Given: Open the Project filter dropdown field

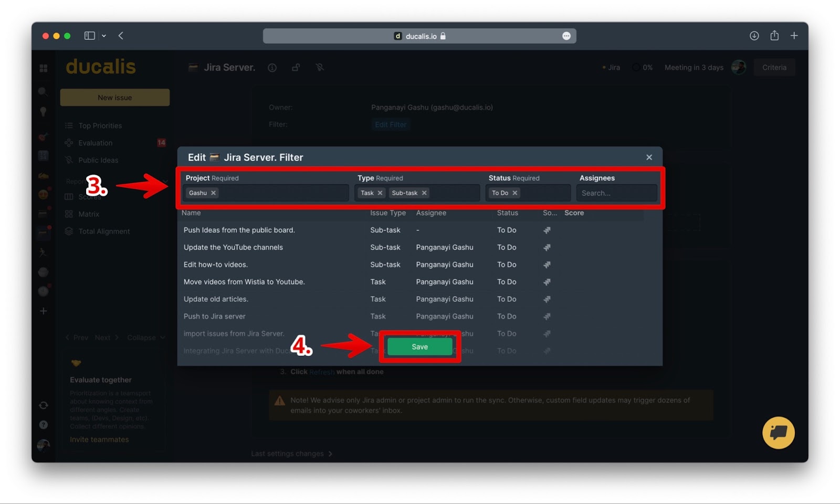Looking at the screenshot, I should [x=266, y=193].
